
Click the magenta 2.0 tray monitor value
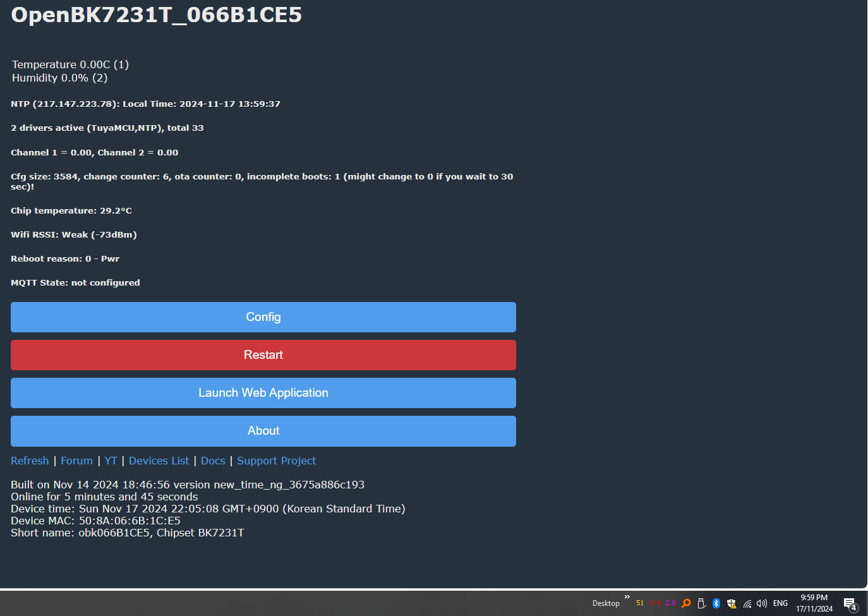pos(670,603)
